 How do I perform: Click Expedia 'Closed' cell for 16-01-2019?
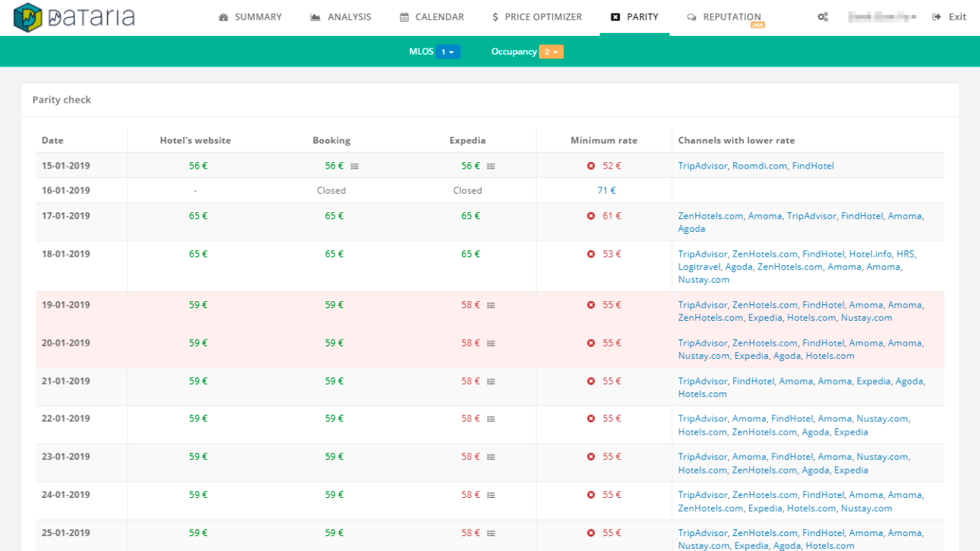(x=468, y=191)
